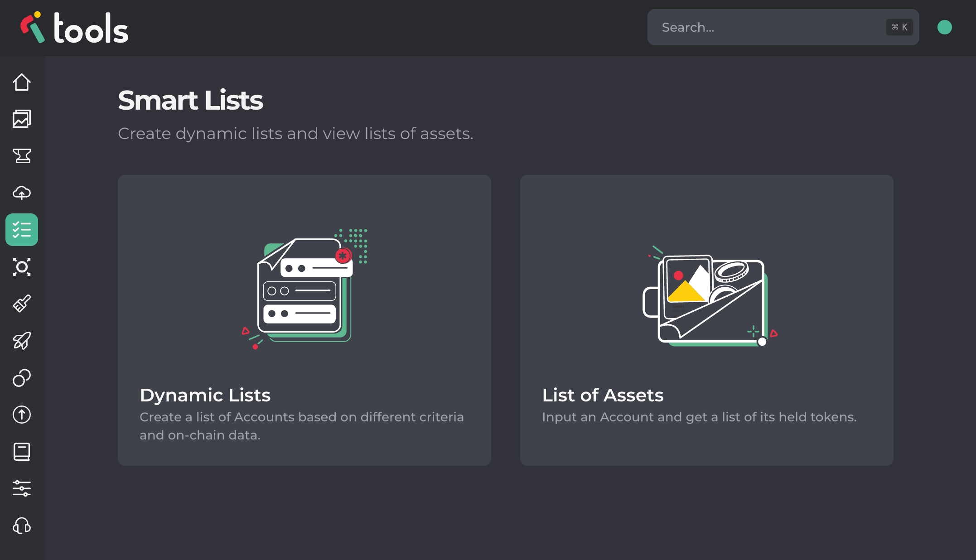The image size is (976, 560).
Task: Open the sliders settings sidebar icon
Action: pyautogui.click(x=22, y=488)
